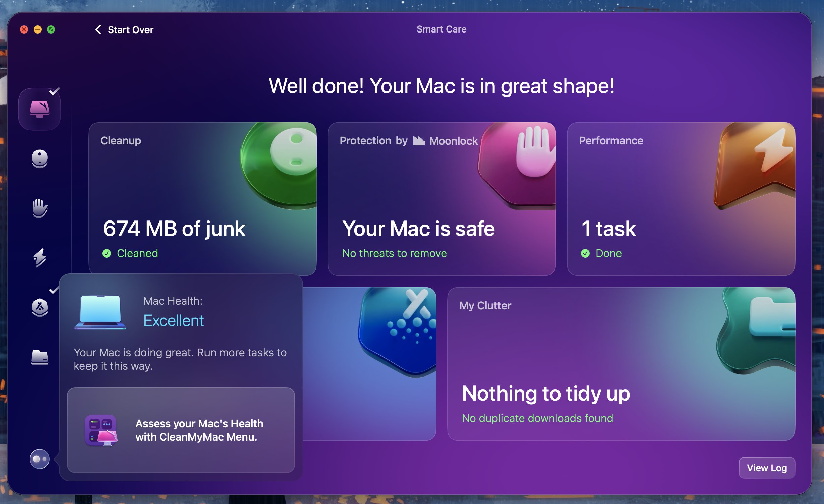Open the Cleanup sidebar icon
The width and height of the screenshot is (824, 504).
(40, 159)
